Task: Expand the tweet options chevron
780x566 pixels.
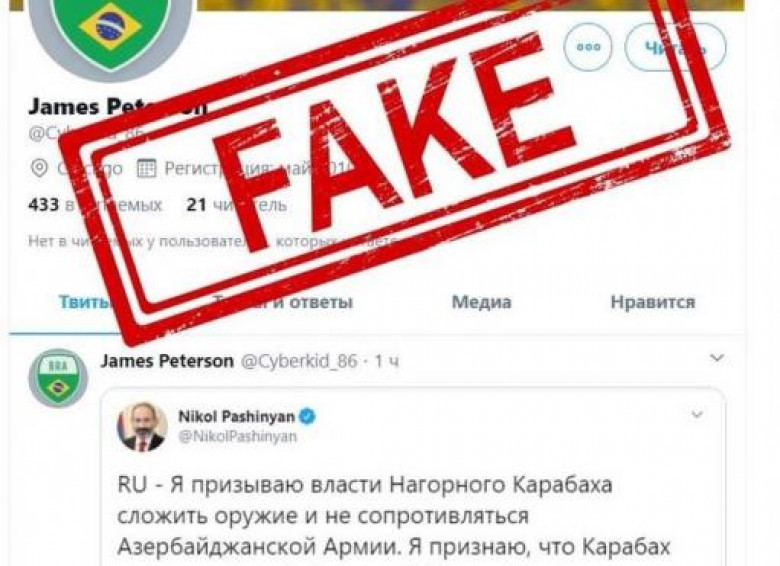Action: coord(717,358)
